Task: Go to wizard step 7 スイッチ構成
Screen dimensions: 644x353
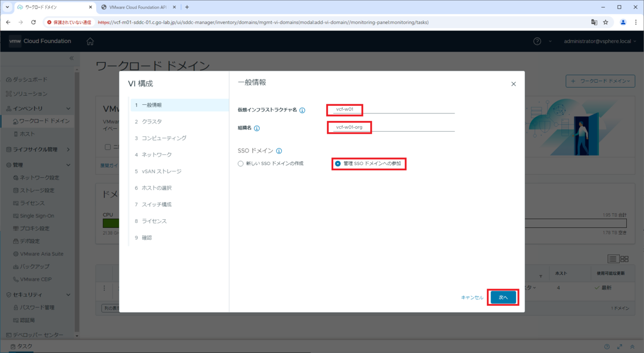Action: [179, 205]
